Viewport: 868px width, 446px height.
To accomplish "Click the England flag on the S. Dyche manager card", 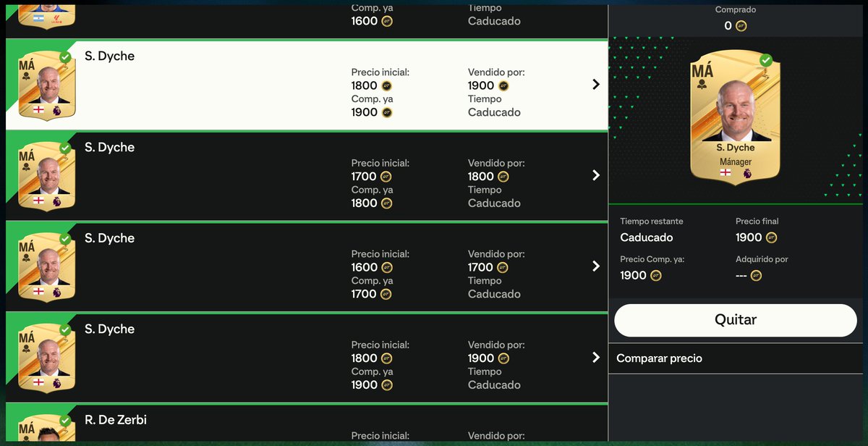I will pyautogui.click(x=723, y=172).
